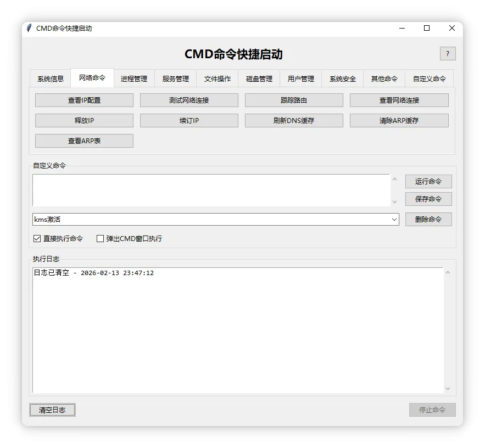The image size is (485, 448).
Task: Open the 进程管理 tab
Action: point(133,79)
